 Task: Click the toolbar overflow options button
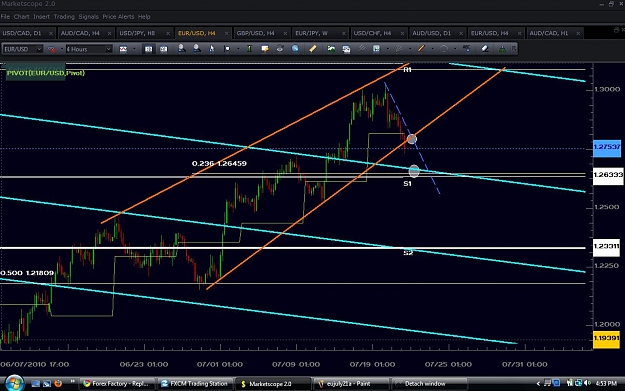tap(514, 49)
